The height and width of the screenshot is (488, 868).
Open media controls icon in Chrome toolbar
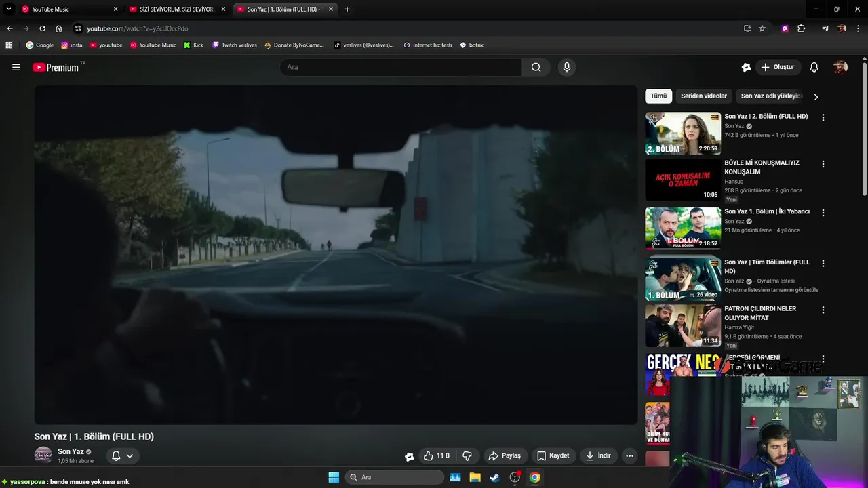pos(825,28)
